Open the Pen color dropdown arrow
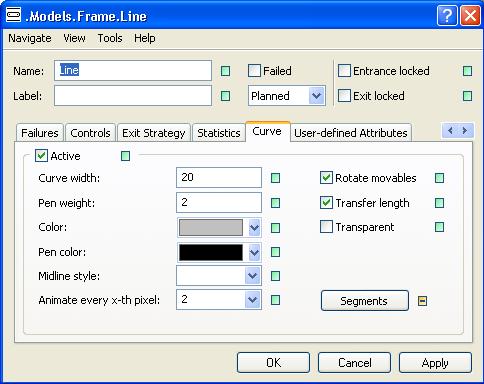The width and height of the screenshot is (484, 384). [254, 253]
